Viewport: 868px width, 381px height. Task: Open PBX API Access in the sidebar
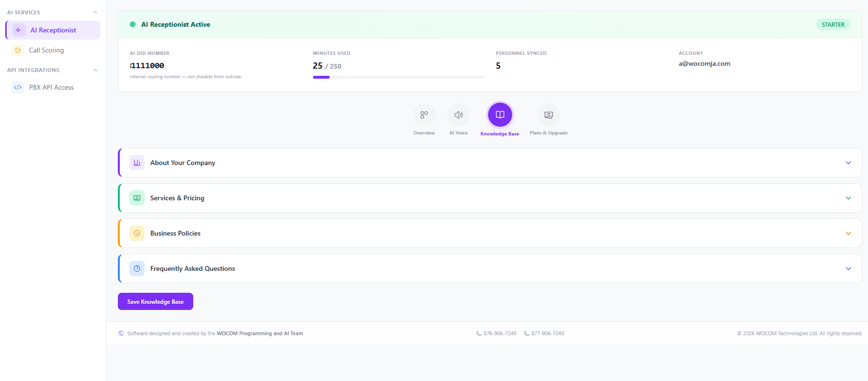pos(53,87)
